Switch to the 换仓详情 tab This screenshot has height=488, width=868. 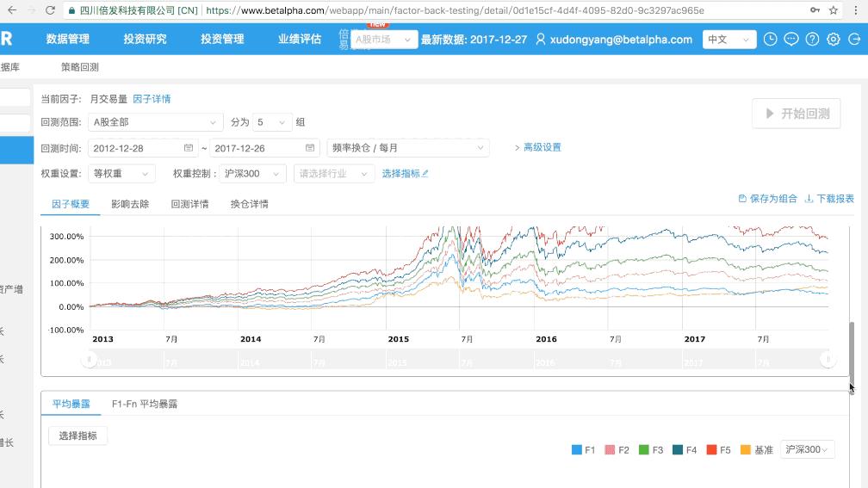click(250, 204)
